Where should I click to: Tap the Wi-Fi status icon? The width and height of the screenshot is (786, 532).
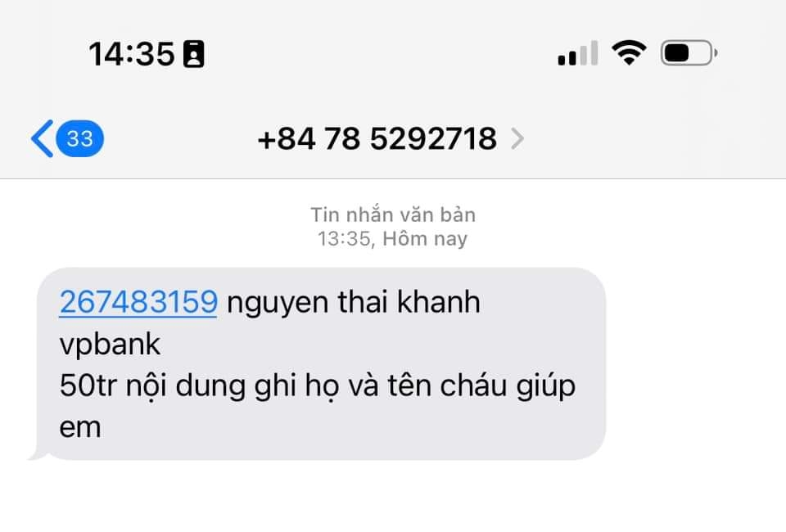629,52
